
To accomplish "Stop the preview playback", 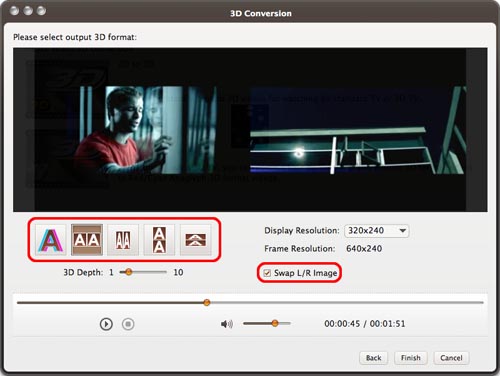I will coord(128,324).
